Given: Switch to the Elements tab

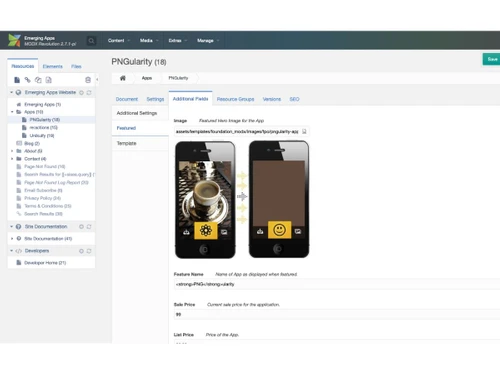Looking at the screenshot, I should click(53, 66).
